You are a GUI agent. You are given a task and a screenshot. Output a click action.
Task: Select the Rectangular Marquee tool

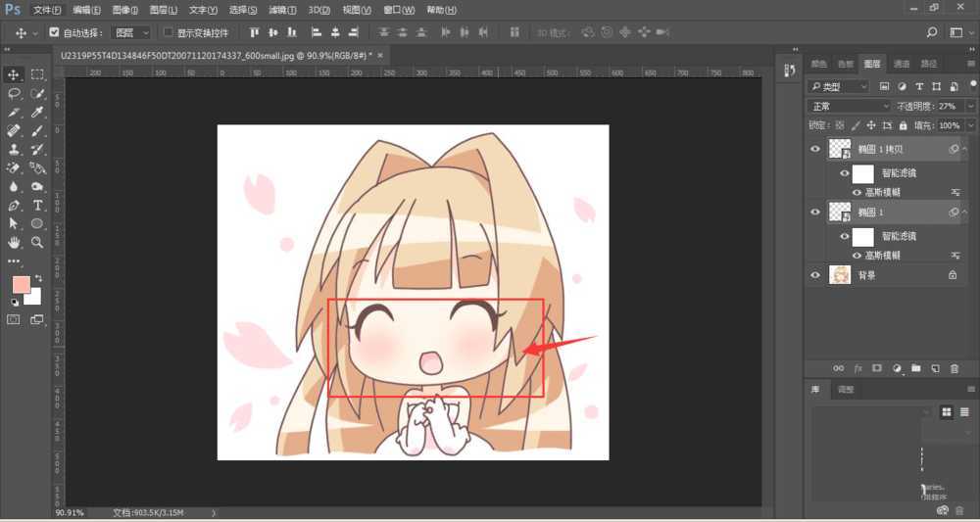(x=38, y=74)
